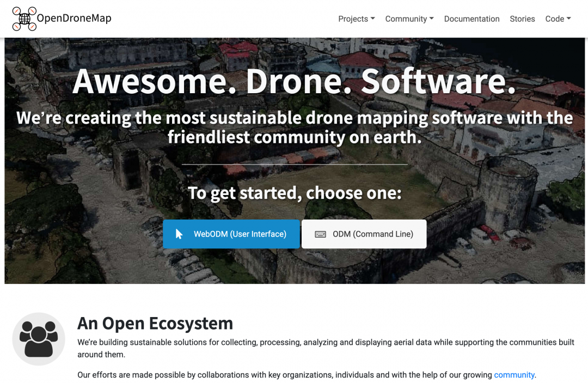The image size is (588, 383).
Task: Open the Documentation page
Action: pyautogui.click(x=471, y=19)
